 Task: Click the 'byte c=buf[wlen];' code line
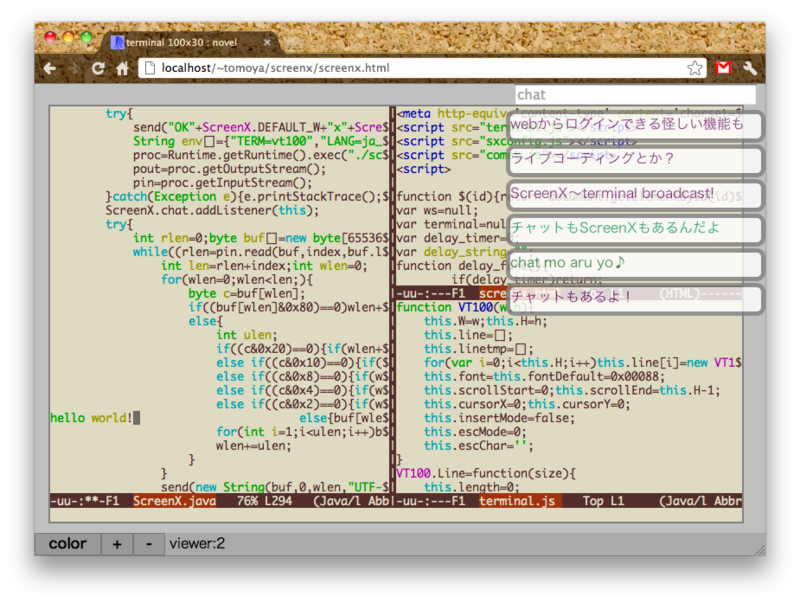[247, 293]
